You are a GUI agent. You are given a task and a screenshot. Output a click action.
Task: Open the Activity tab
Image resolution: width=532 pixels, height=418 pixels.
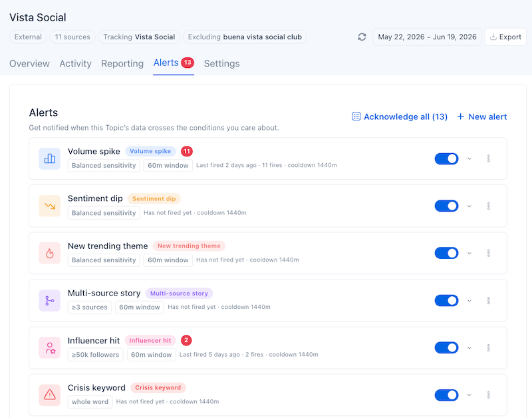coord(75,63)
